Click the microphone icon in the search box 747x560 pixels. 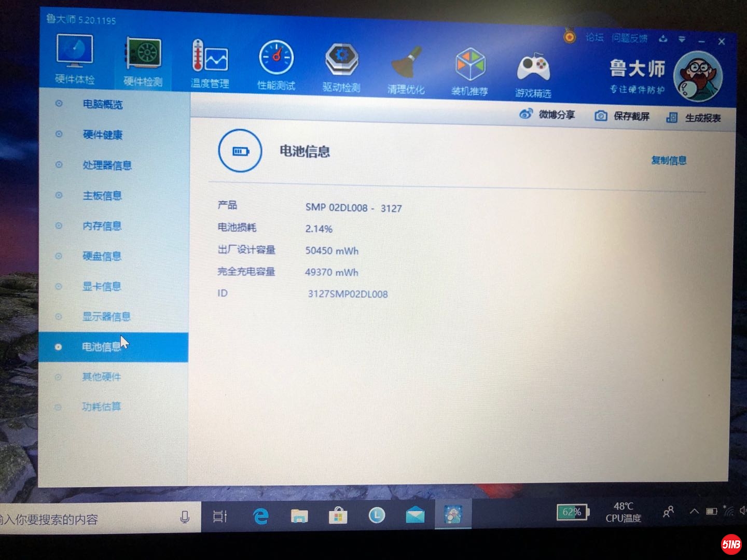185,517
